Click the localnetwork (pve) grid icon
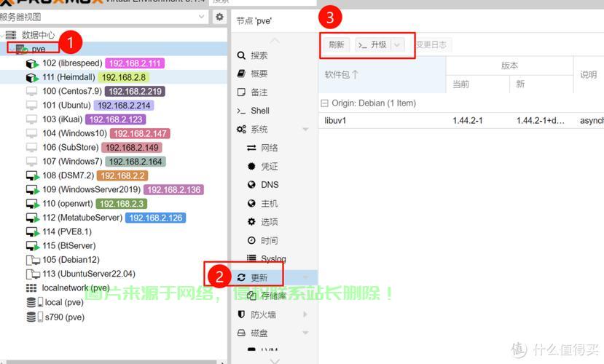The height and width of the screenshot is (364, 604). point(31,288)
